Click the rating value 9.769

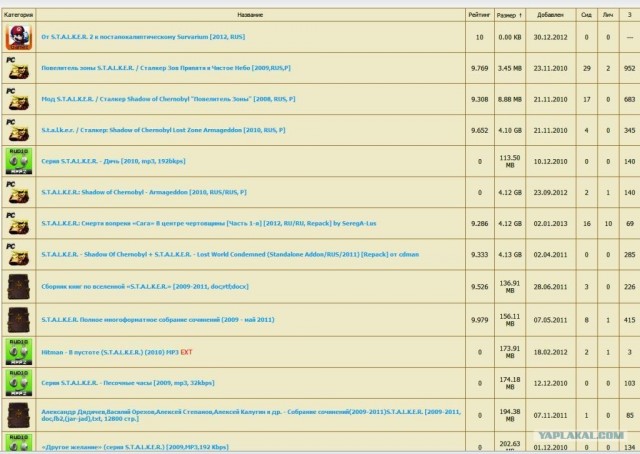click(479, 68)
